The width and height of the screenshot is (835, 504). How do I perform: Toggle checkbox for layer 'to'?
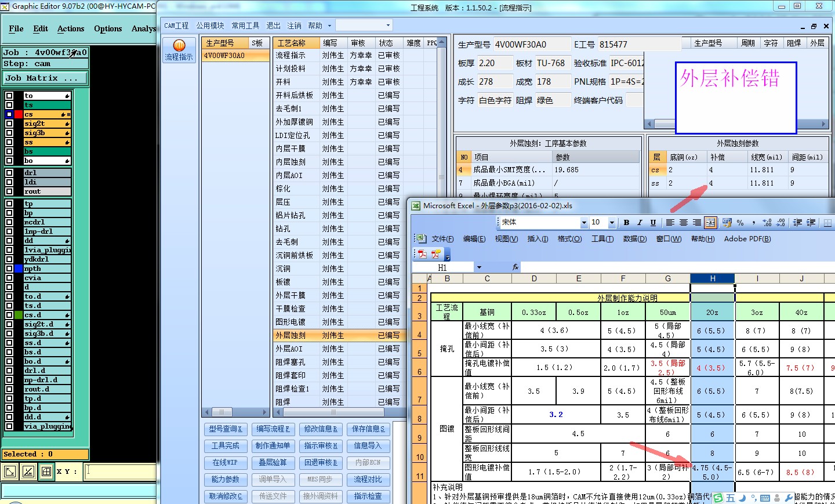pos(9,96)
